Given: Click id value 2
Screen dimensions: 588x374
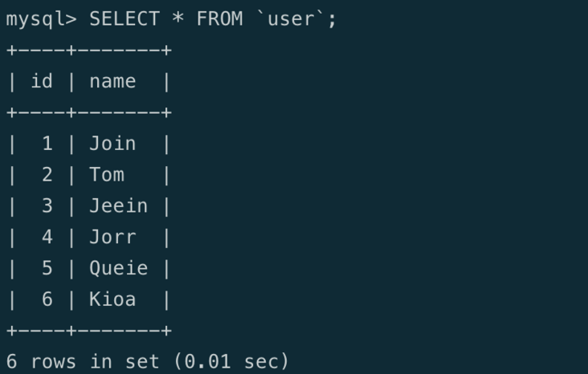Looking at the screenshot, I should click(47, 175).
